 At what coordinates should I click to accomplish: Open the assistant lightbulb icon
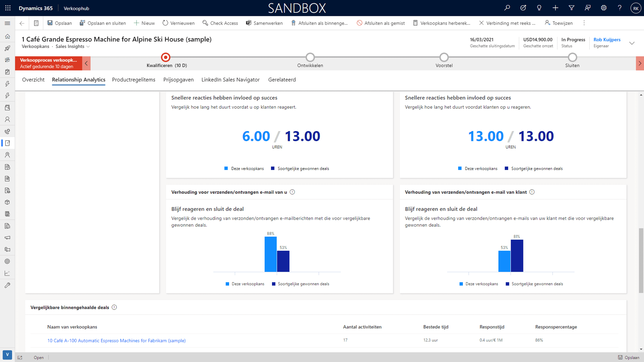539,8
